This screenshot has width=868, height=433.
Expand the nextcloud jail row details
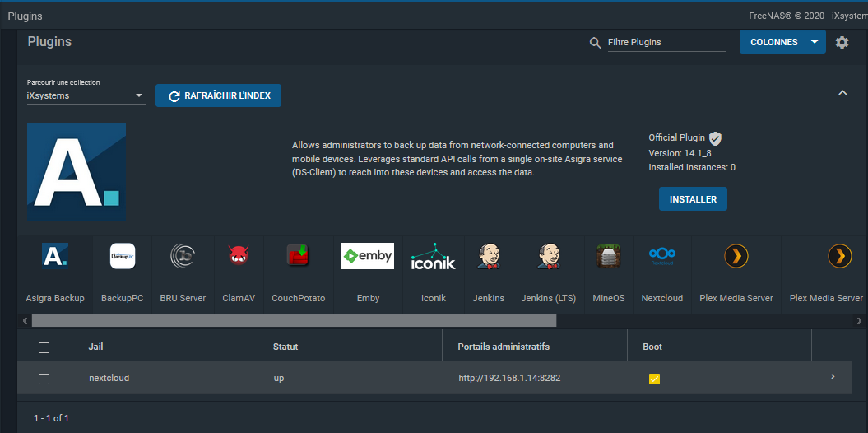pos(833,377)
